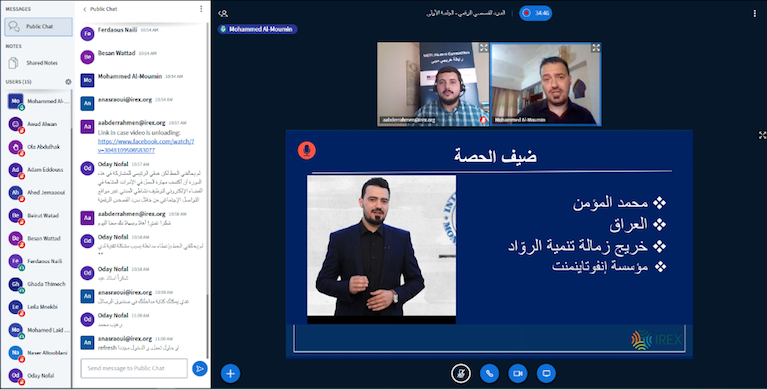
Task: Select user Mohamed Laid
Action: coord(39,330)
